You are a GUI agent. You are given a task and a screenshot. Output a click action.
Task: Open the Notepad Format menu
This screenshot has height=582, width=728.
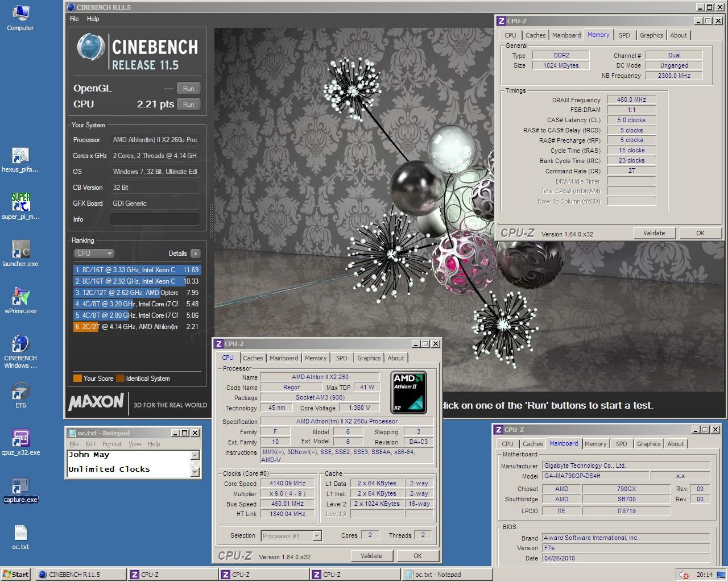112,444
